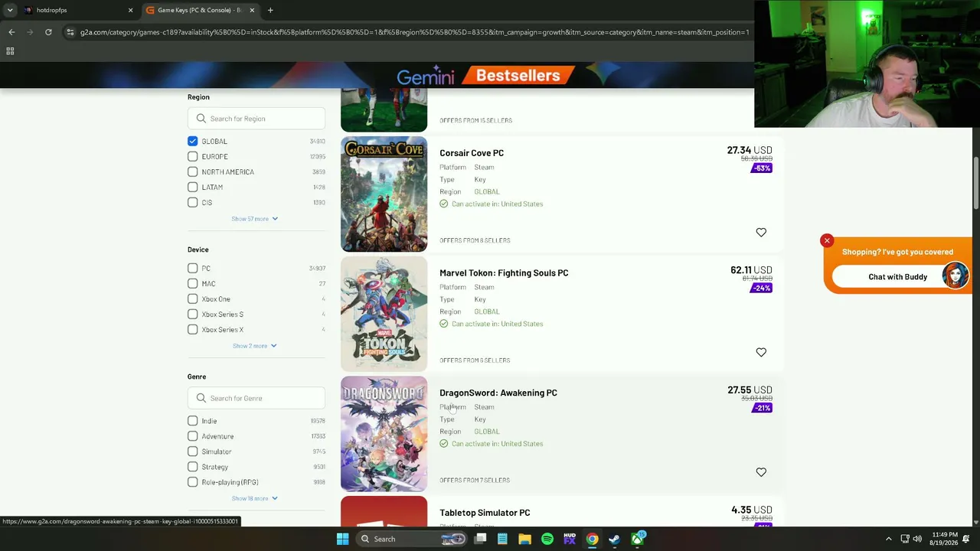Check the Adventure genre filter
The image size is (980, 551).
[x=193, y=436]
